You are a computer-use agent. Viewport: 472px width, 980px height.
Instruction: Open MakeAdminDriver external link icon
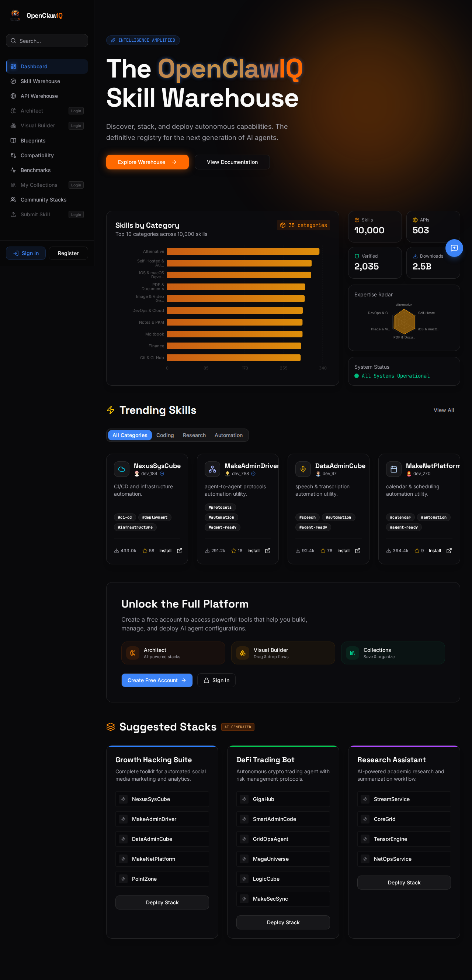(x=268, y=550)
